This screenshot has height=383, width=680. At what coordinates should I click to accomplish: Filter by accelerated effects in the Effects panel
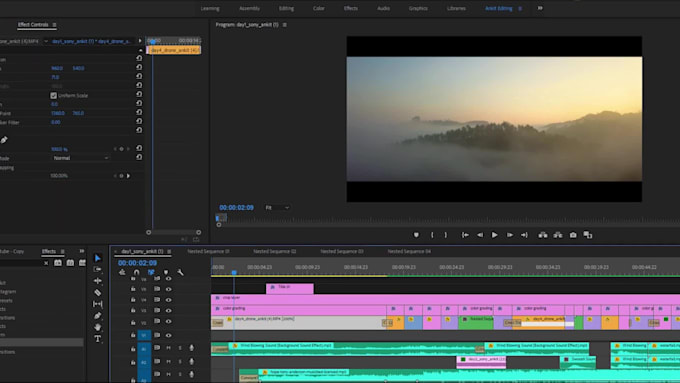58,263
